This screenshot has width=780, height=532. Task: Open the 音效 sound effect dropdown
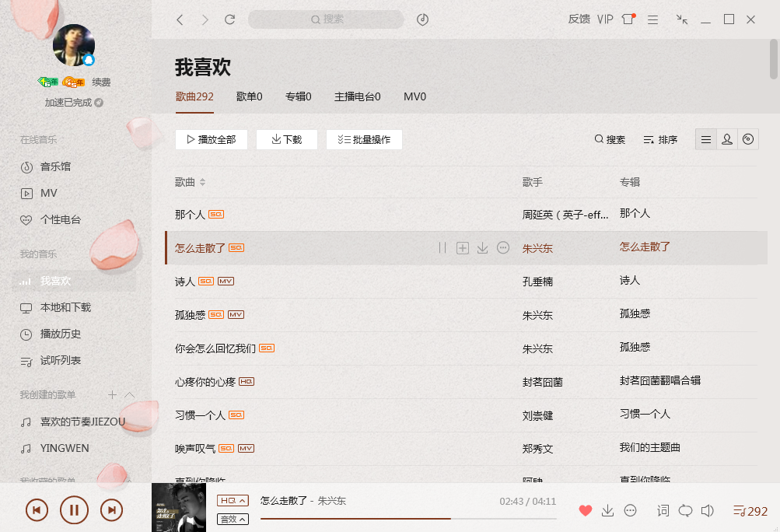click(x=233, y=519)
